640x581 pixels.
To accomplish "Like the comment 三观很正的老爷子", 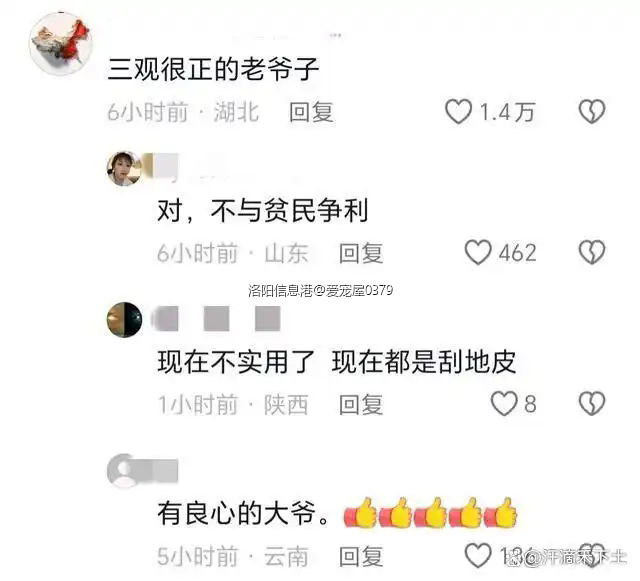I will (458, 111).
